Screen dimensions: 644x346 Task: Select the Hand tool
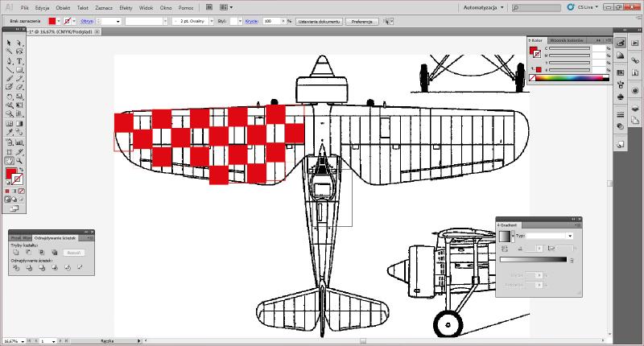(x=9, y=160)
